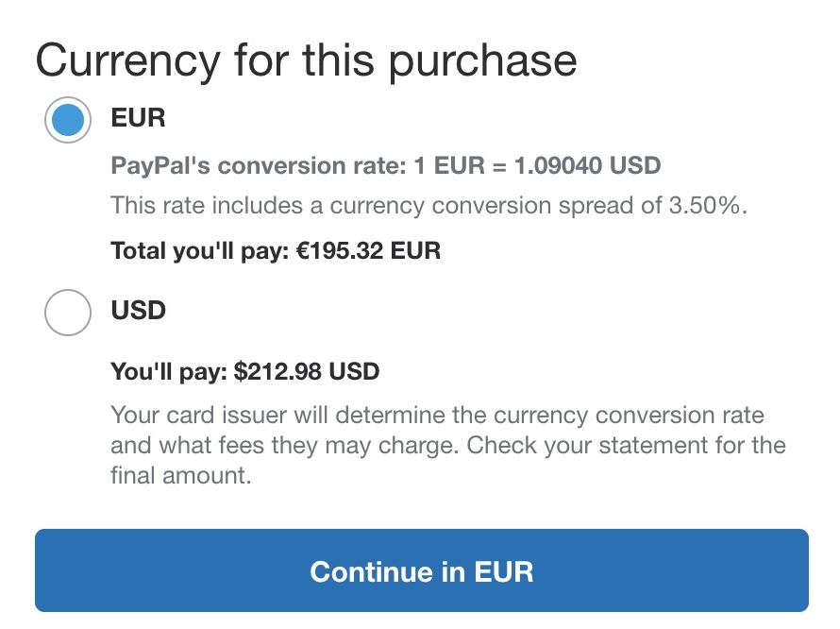Click the filled blue EUR selection circle
The image size is (840, 629).
[66, 119]
